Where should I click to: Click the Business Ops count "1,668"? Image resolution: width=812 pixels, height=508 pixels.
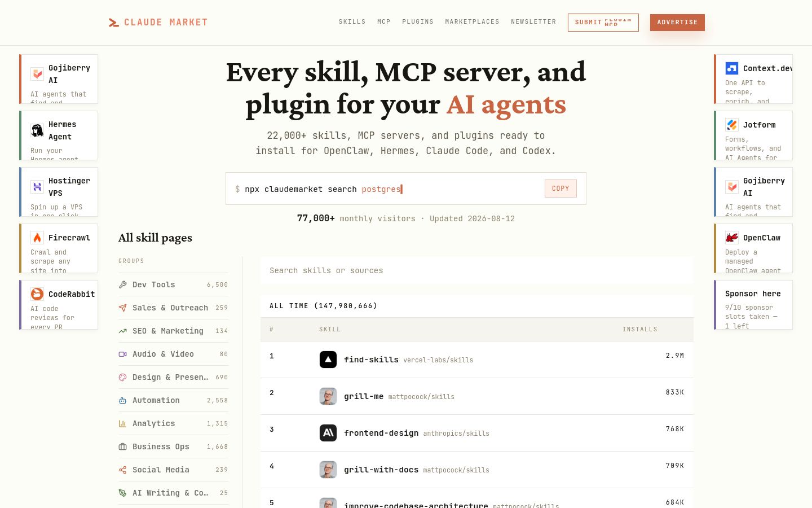[x=218, y=447]
